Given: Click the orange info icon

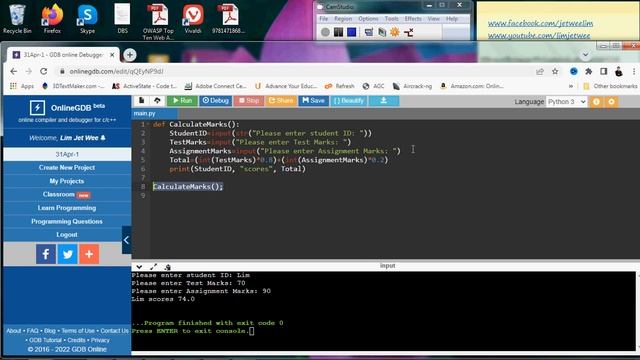Looking at the screenshot, I should 596,102.
